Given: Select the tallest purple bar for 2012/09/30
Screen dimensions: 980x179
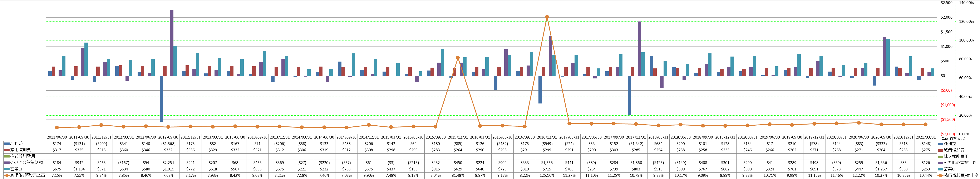Looking at the screenshot, I should [x=172, y=43].
